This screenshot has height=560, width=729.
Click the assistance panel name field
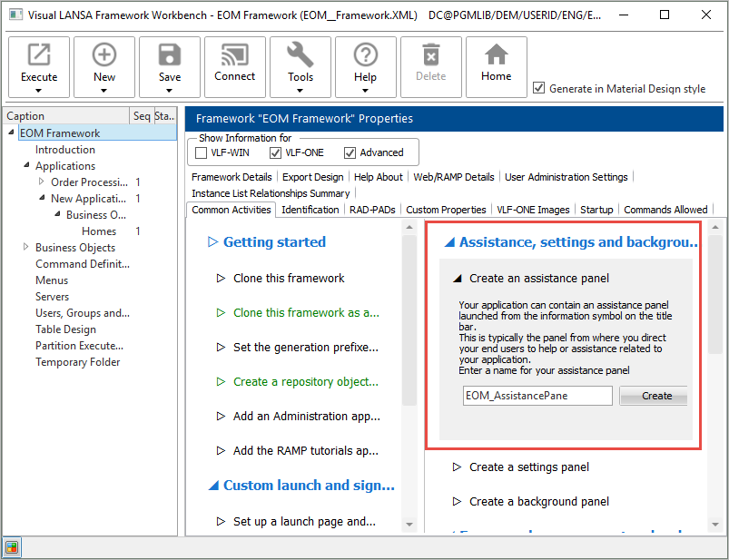point(537,396)
